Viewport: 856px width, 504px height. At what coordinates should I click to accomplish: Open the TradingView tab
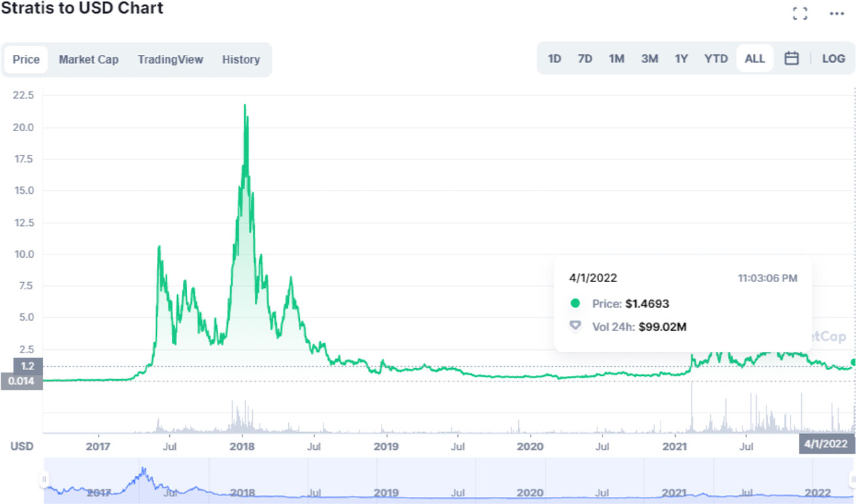pyautogui.click(x=170, y=59)
